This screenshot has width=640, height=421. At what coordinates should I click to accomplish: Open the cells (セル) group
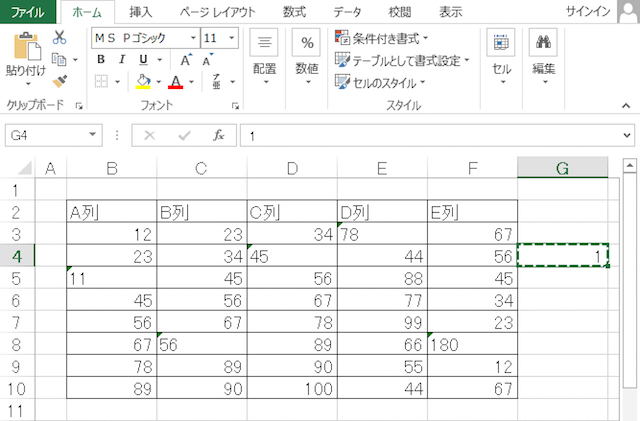(501, 57)
